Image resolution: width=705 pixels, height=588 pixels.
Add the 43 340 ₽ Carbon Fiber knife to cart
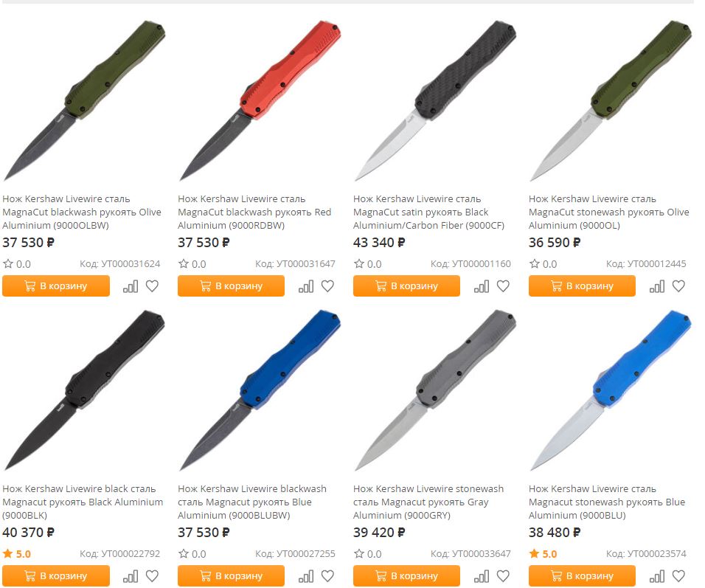(406, 286)
